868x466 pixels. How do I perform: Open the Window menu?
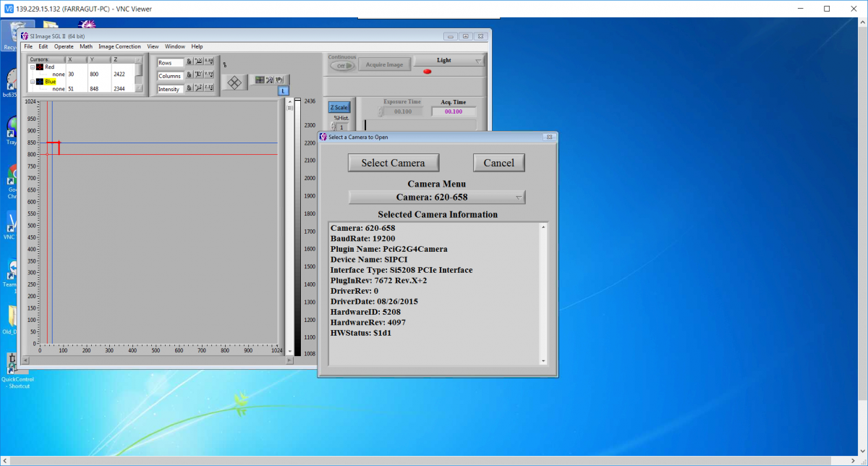174,46
